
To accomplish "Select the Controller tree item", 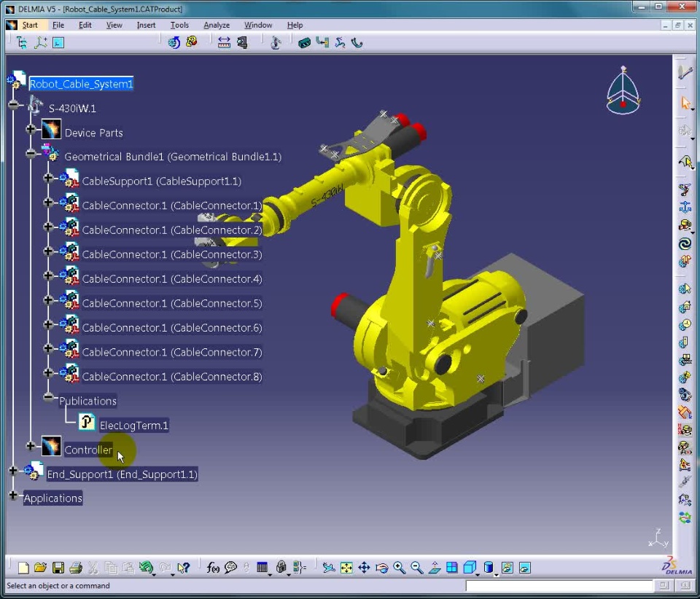I will click(88, 450).
